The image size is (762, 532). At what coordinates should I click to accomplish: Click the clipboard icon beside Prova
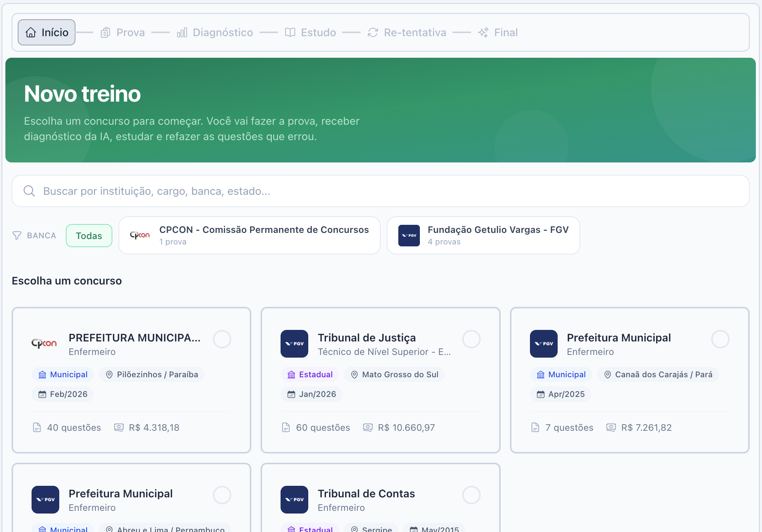coord(105,33)
